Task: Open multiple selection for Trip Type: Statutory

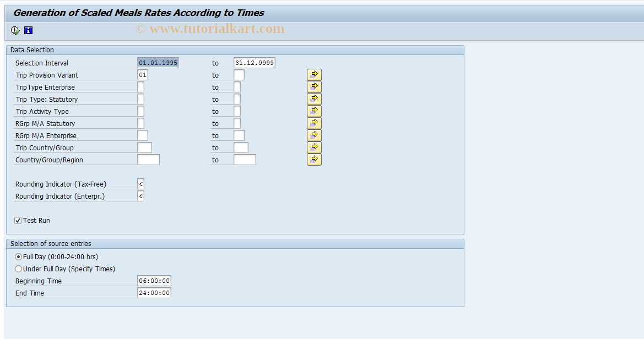Action: [x=314, y=99]
